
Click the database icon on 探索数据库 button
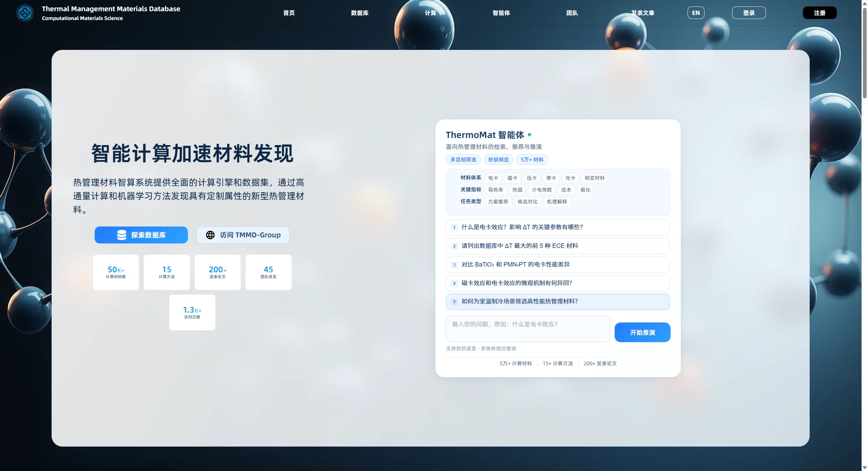click(121, 235)
